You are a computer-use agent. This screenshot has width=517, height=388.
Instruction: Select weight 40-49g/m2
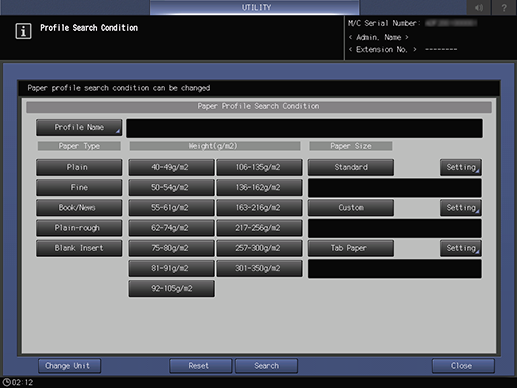pyautogui.click(x=171, y=167)
